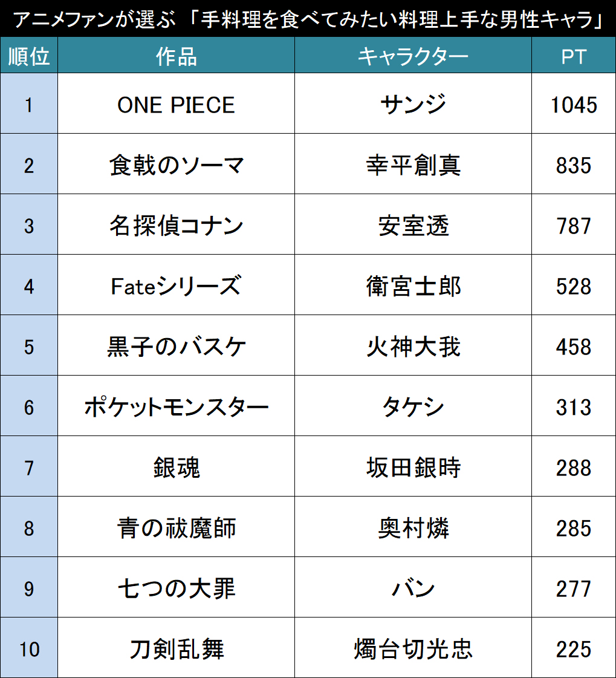Select the 坂田銀時 character cell
Viewport: 616px width, 678px height.
coord(413,466)
